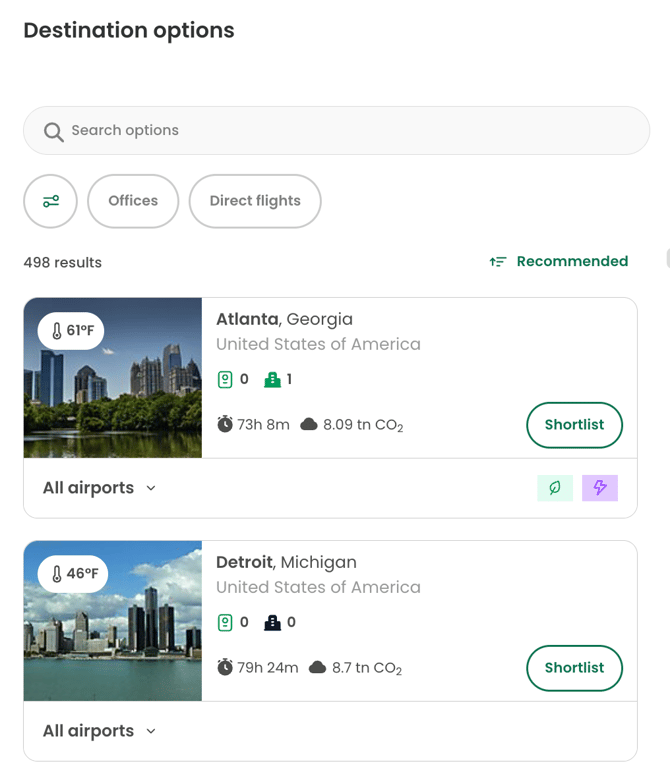
Task: Open the Atlanta skyline thumbnail
Action: coord(113,400)
